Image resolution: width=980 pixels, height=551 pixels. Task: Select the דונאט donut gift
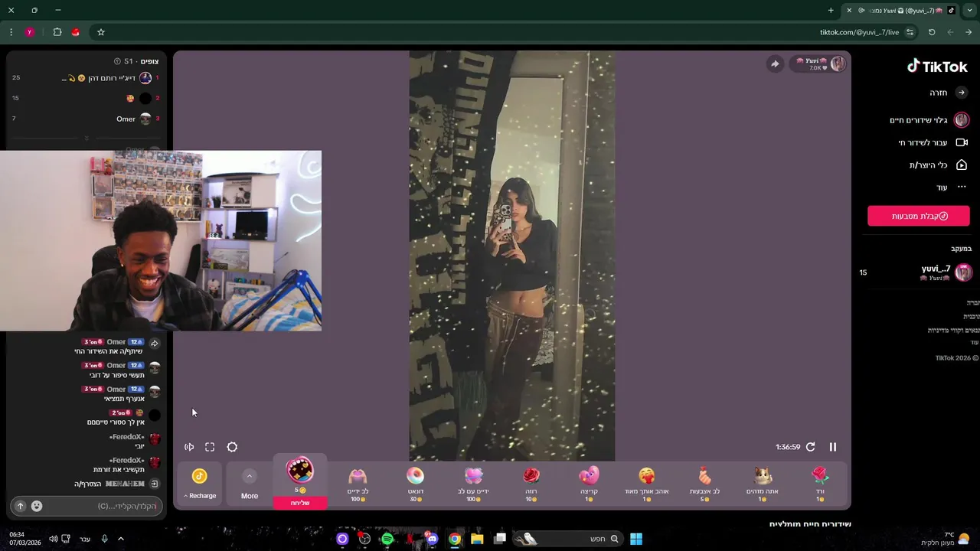(x=415, y=484)
